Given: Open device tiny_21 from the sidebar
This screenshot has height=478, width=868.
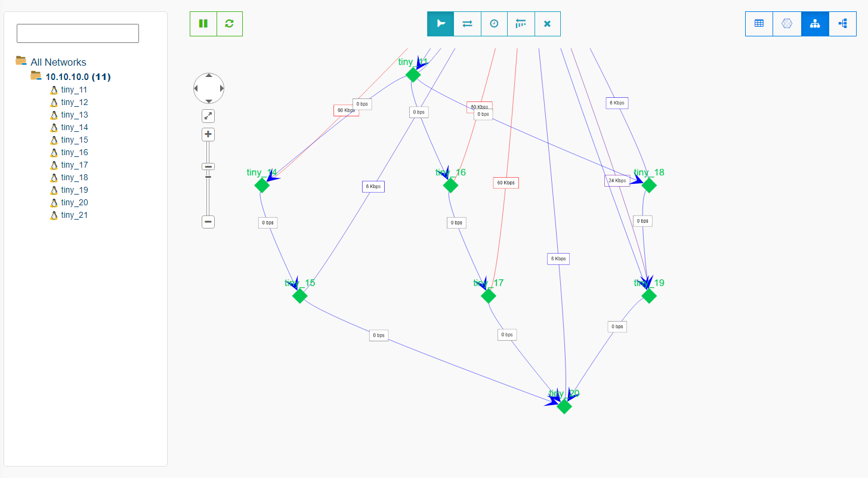Looking at the screenshot, I should 73,215.
